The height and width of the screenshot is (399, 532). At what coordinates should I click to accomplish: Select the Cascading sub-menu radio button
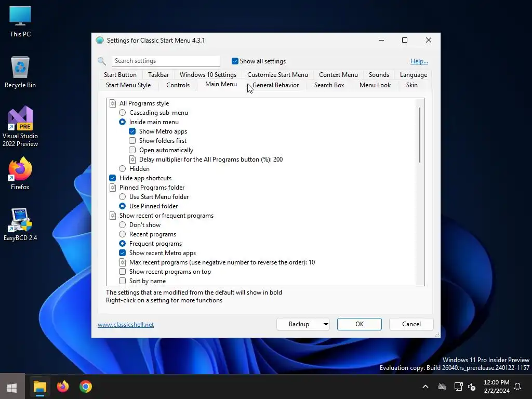[x=122, y=113]
